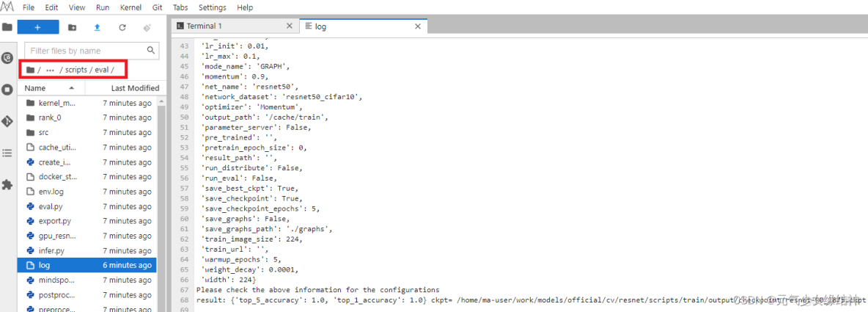Open the extension manager puzzle icon
Image resolution: width=868 pixels, height=312 pixels.
pos(7,185)
